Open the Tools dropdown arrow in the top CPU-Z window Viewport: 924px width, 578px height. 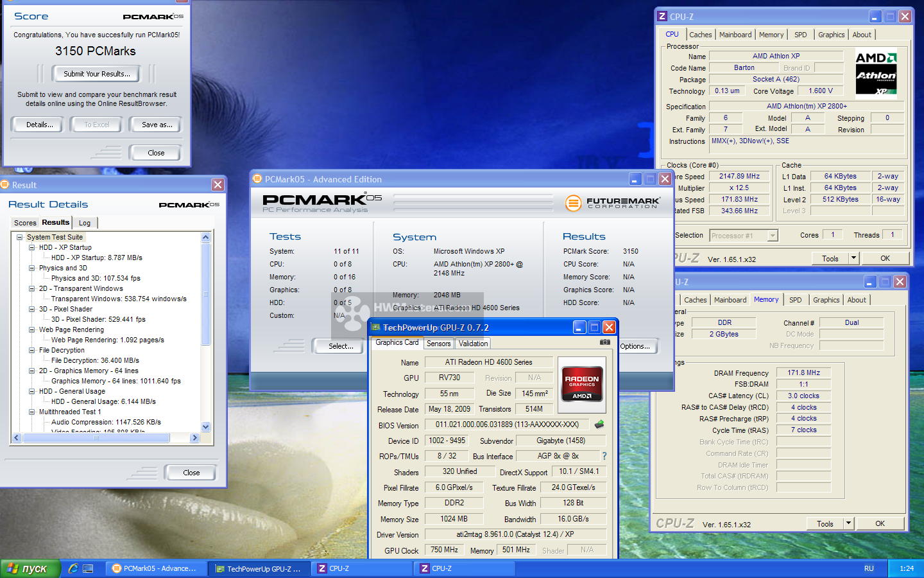(x=853, y=258)
